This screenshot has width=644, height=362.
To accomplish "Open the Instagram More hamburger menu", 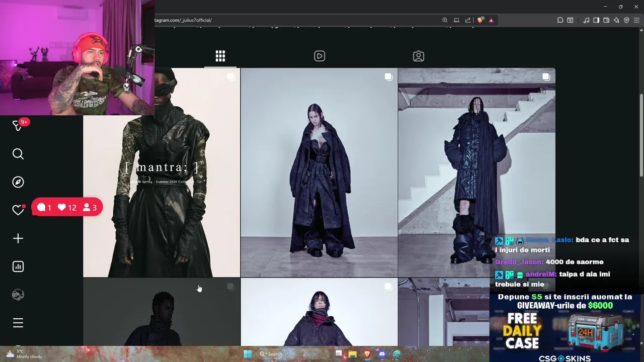I will (18, 323).
